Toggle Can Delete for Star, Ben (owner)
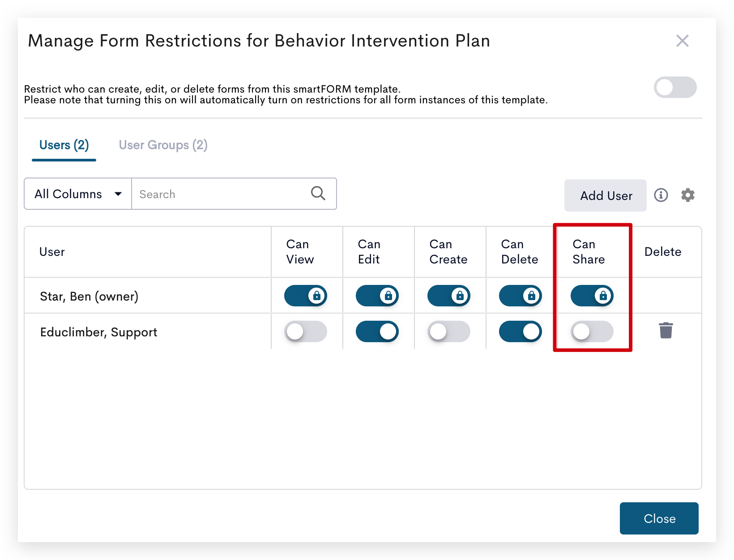 click(521, 296)
